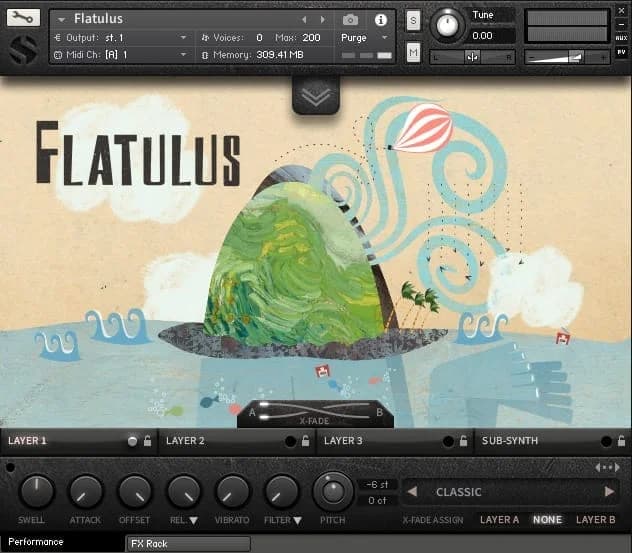Image resolution: width=632 pixels, height=553 pixels.
Task: Click the SWELL knob
Action: (x=37, y=491)
